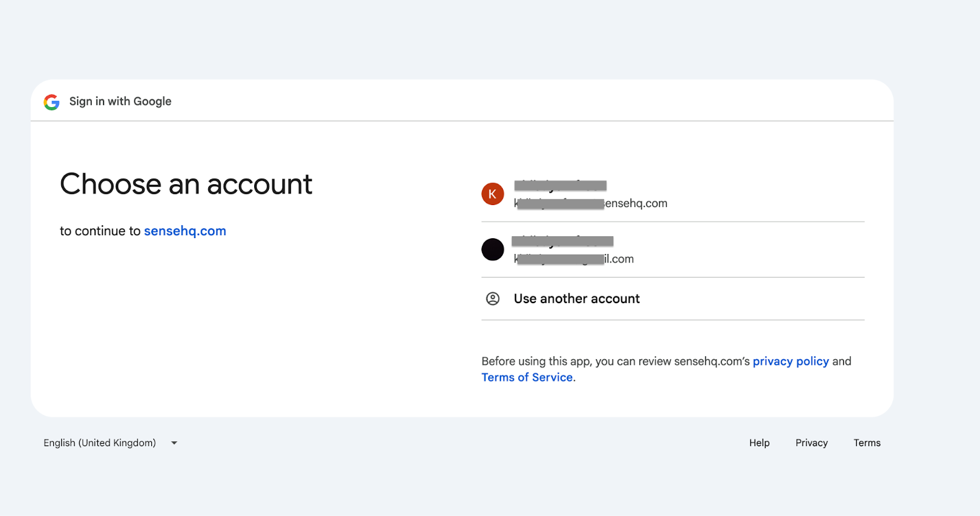Image resolution: width=980 pixels, height=516 pixels.
Task: Click the redacted name above the ensehq.com email
Action: tap(560, 185)
